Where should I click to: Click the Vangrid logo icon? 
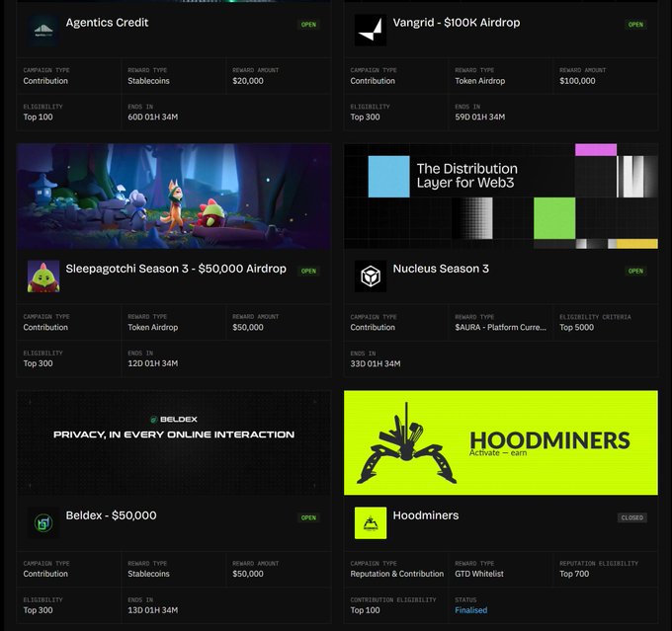371,30
